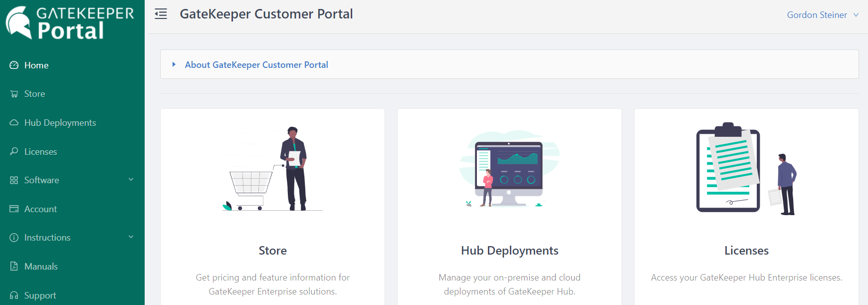This screenshot has width=868, height=305.
Task: Open Hub Deployments from the sidebar menu
Action: [60, 123]
